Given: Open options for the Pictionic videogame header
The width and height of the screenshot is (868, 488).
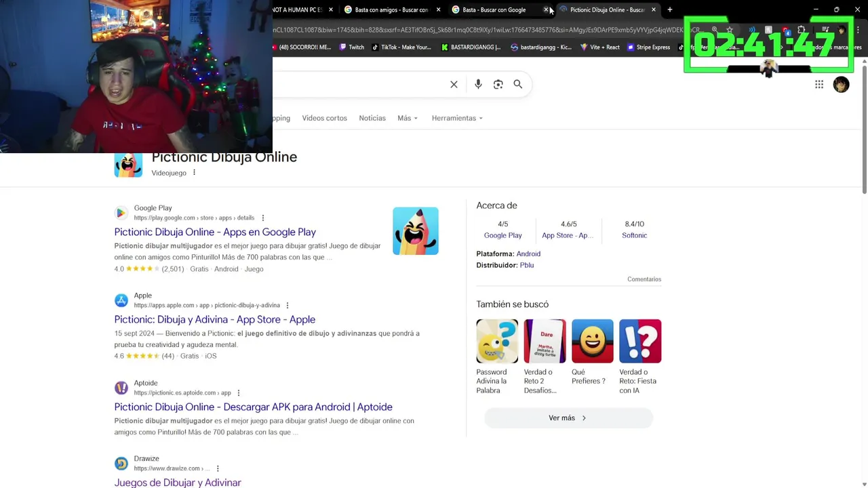Looking at the screenshot, I should [x=194, y=173].
